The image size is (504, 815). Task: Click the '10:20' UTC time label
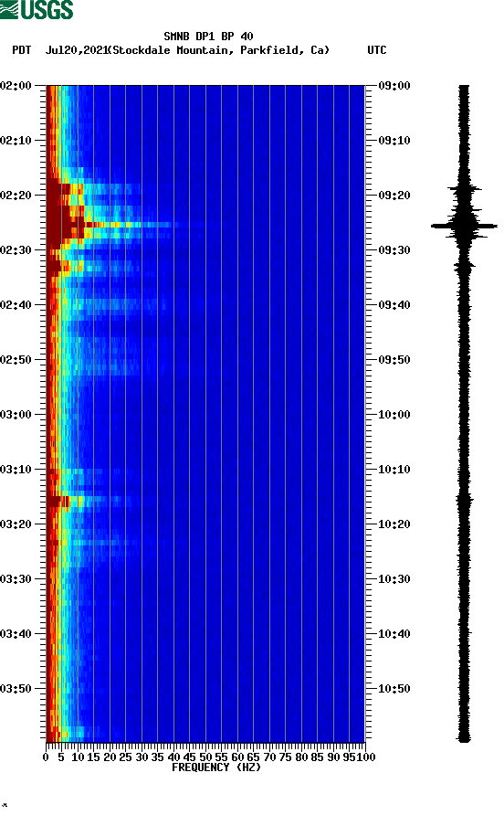(394, 524)
